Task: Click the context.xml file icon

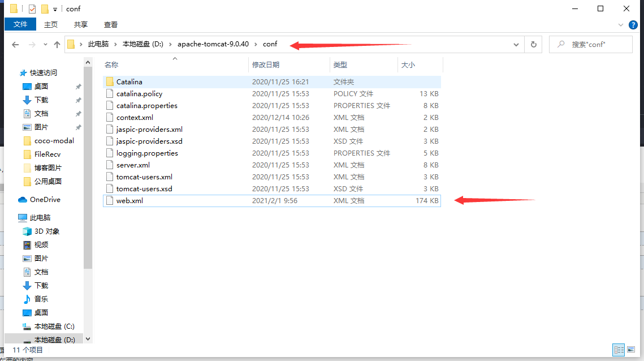Action: click(x=110, y=118)
